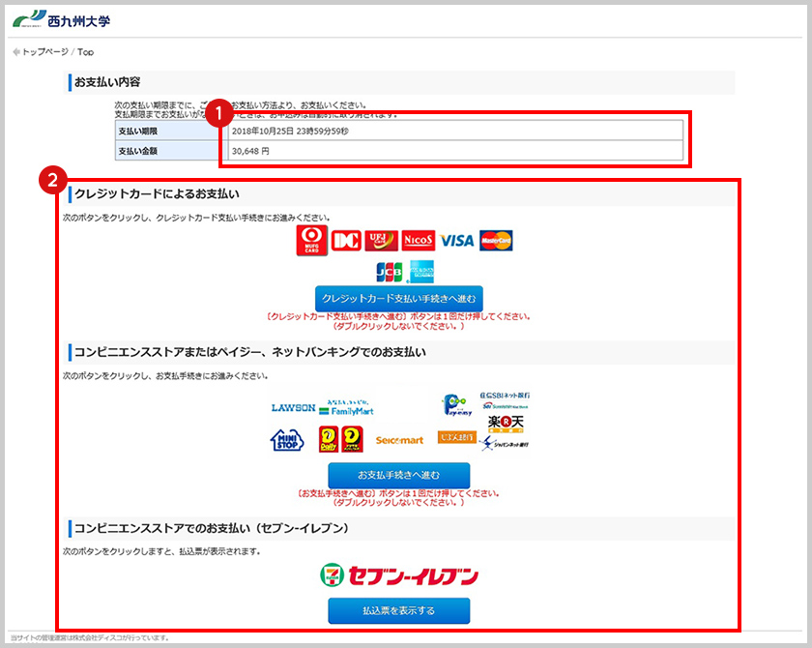Select the 楽天 bank logo
812x648 pixels.
(x=506, y=425)
